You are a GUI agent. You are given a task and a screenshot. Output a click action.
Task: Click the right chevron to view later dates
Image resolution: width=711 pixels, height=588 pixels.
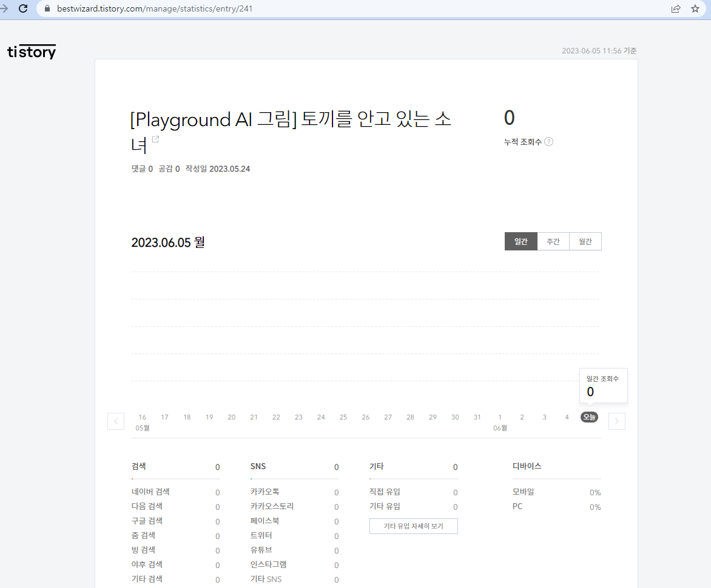616,421
